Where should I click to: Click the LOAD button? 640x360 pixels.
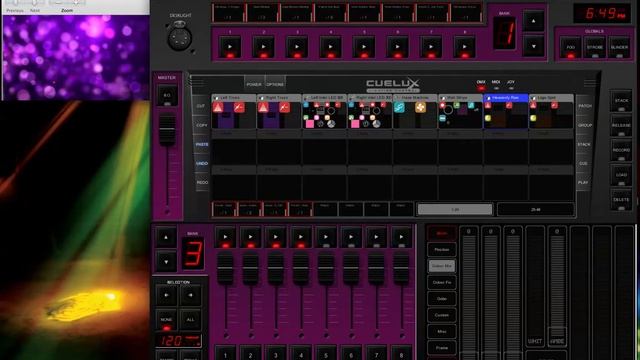pos(621,175)
